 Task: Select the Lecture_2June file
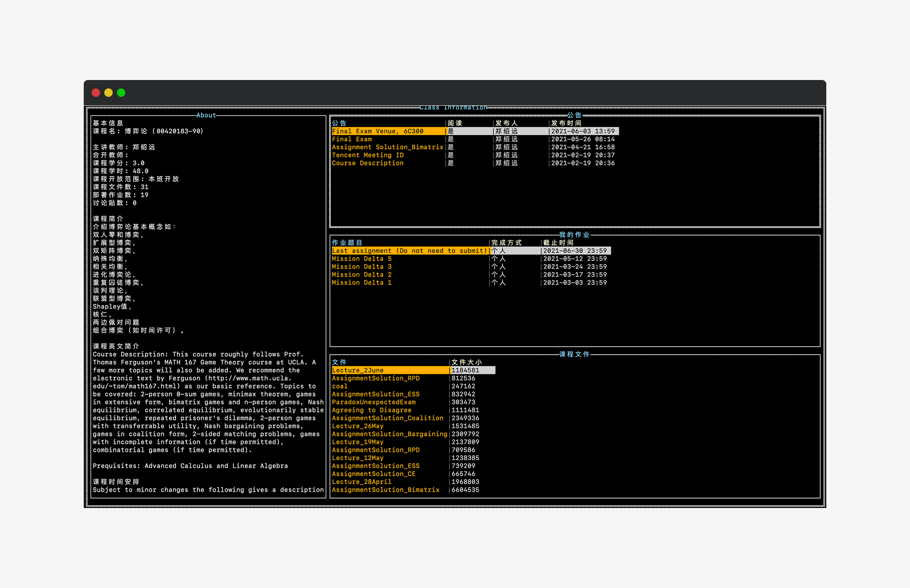358,371
